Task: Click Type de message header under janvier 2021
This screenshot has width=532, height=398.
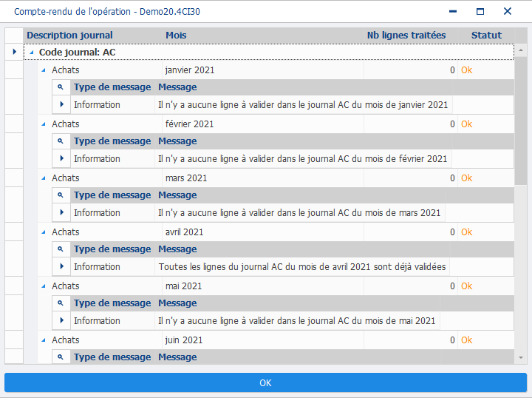Action: click(112, 87)
